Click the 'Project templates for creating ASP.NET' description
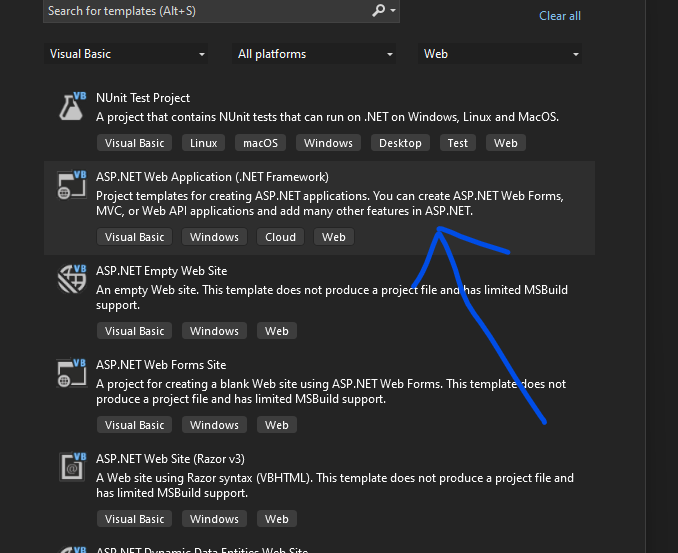This screenshot has width=678, height=553. pos(330,204)
